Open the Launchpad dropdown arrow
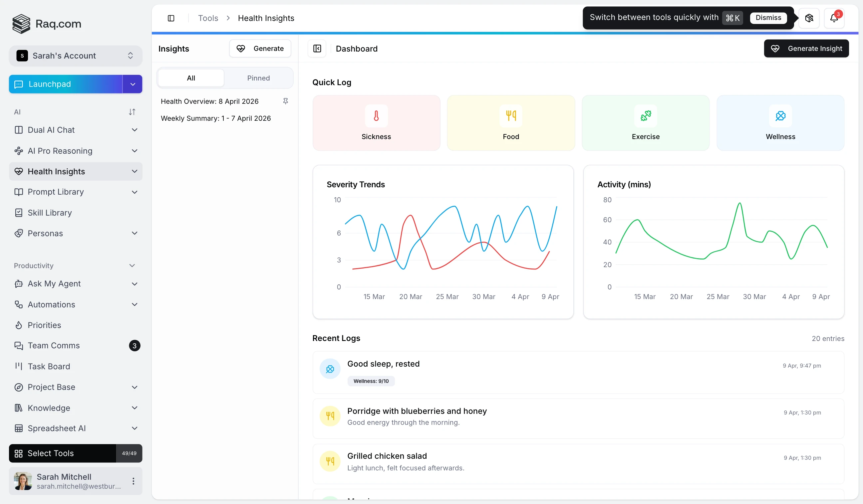Screen dimensions: 863x504 coord(132,84)
